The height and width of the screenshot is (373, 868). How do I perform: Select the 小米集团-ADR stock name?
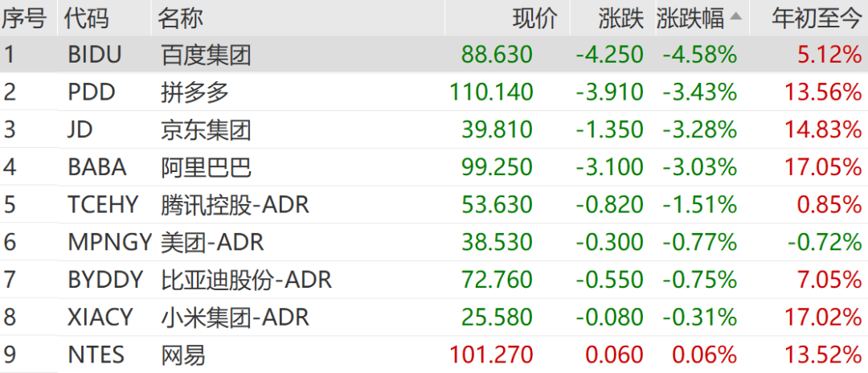pyautogui.click(x=235, y=317)
